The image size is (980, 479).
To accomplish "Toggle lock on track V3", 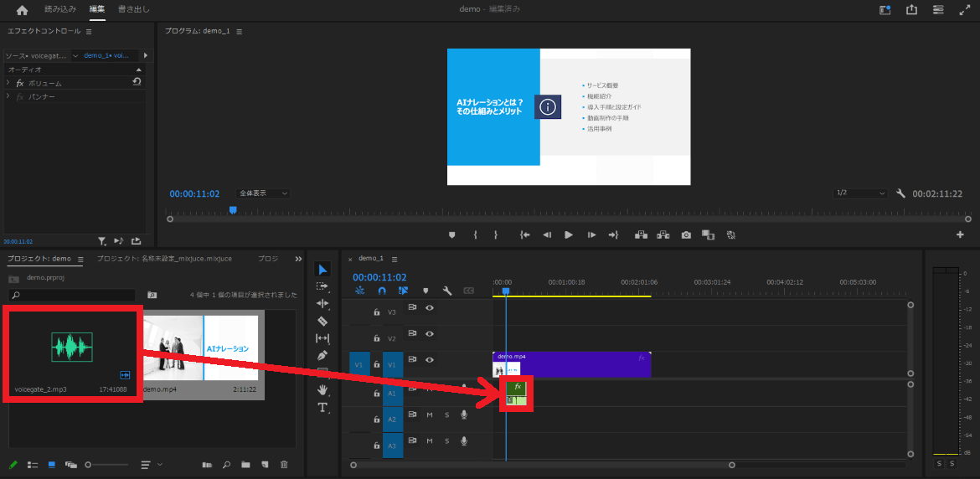I will (377, 312).
